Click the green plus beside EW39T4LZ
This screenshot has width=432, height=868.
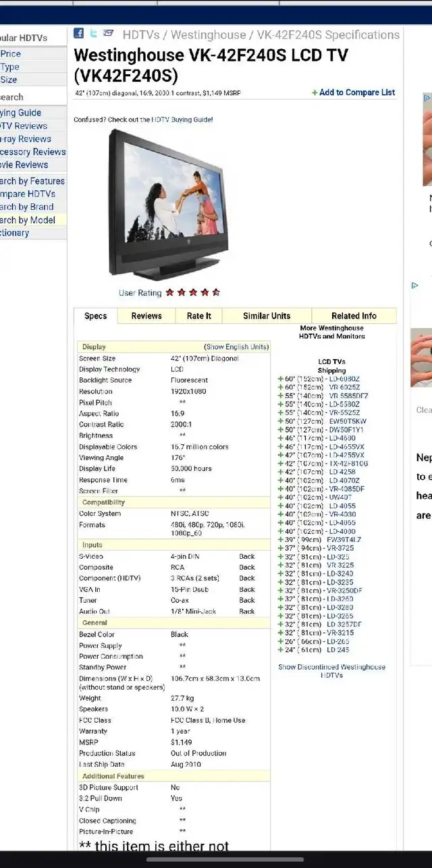click(281, 540)
